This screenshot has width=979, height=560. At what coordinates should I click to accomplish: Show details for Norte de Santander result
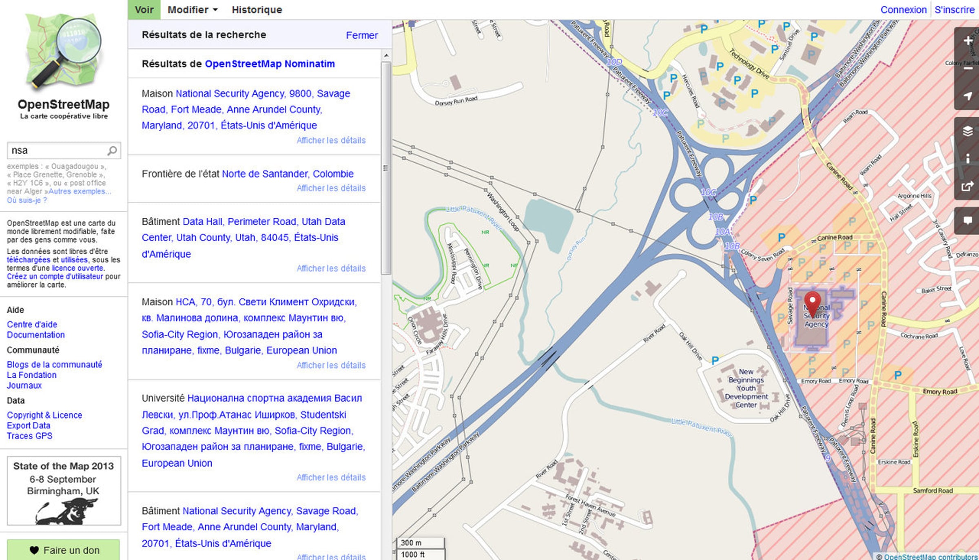pos(331,188)
